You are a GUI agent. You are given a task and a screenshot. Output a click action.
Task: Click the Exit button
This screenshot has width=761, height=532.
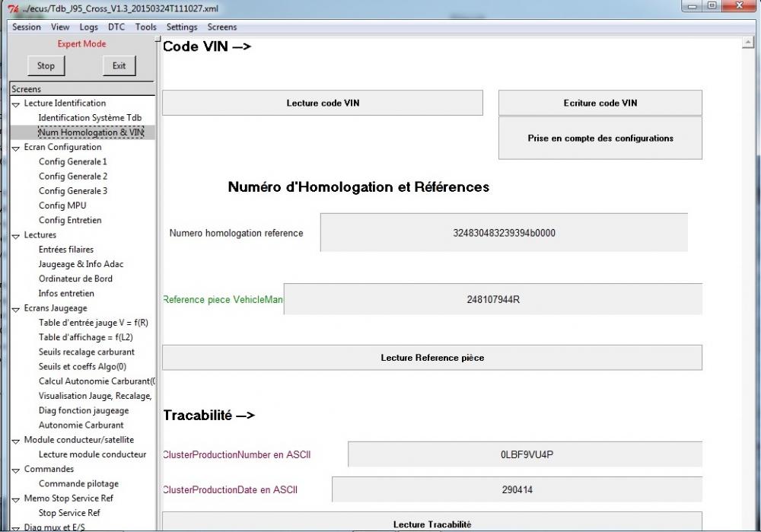pyautogui.click(x=119, y=65)
